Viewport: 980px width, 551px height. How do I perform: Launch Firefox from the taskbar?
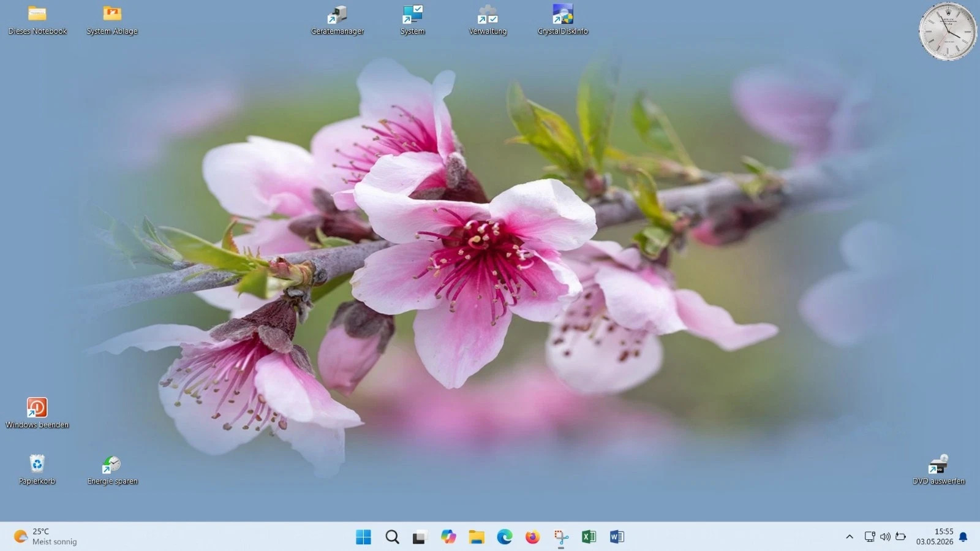533,537
